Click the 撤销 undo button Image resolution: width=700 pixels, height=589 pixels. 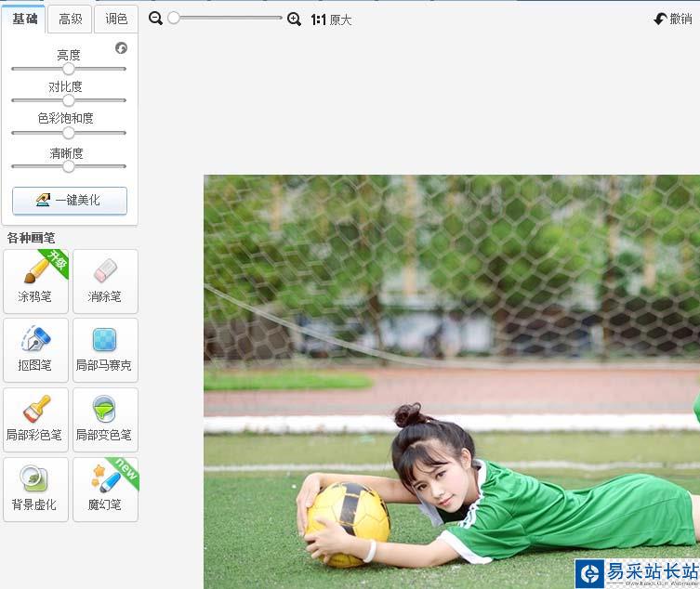[673, 19]
